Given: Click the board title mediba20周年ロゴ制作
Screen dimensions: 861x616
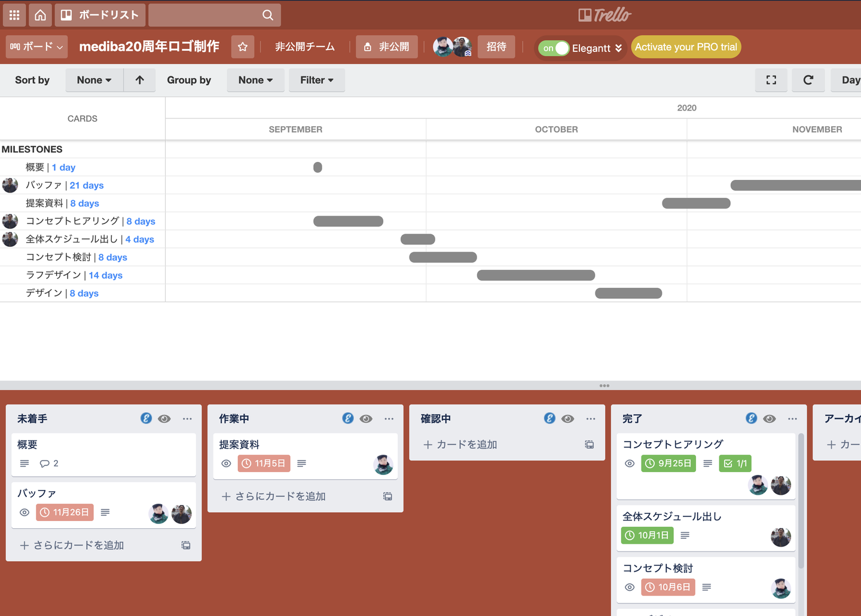Looking at the screenshot, I should click(149, 47).
